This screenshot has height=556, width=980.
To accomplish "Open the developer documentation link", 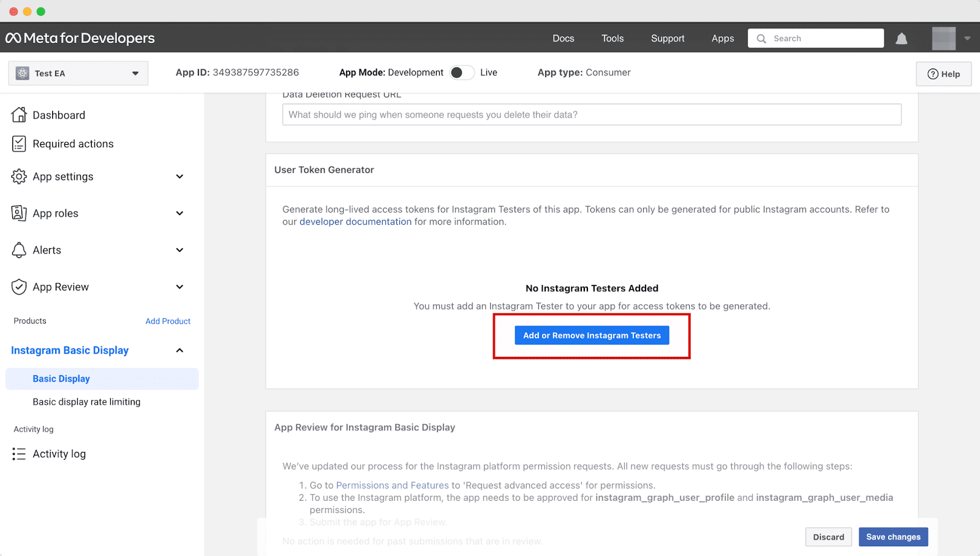I will [355, 222].
